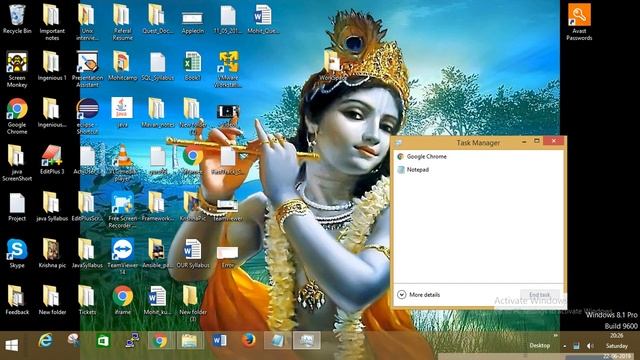
Task: Open the Desktop toolbar label in taskbar
Action: click(x=540, y=345)
